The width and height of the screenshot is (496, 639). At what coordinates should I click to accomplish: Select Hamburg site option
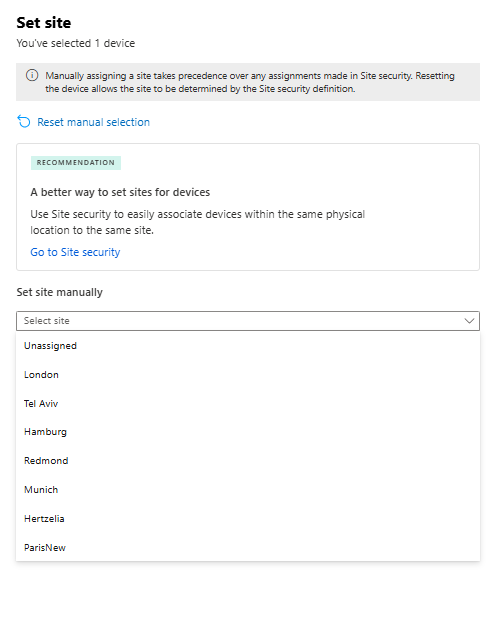click(x=248, y=432)
